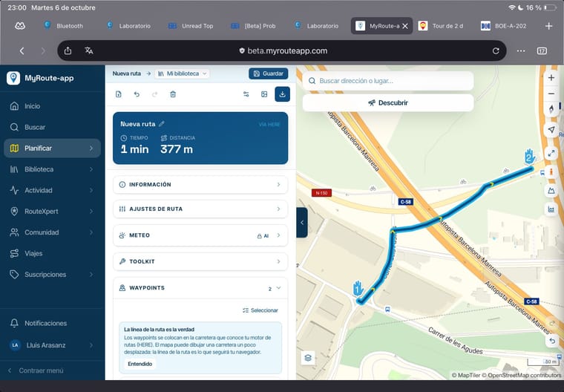Open Buscar in sidebar
The width and height of the screenshot is (564, 392).
pos(52,127)
